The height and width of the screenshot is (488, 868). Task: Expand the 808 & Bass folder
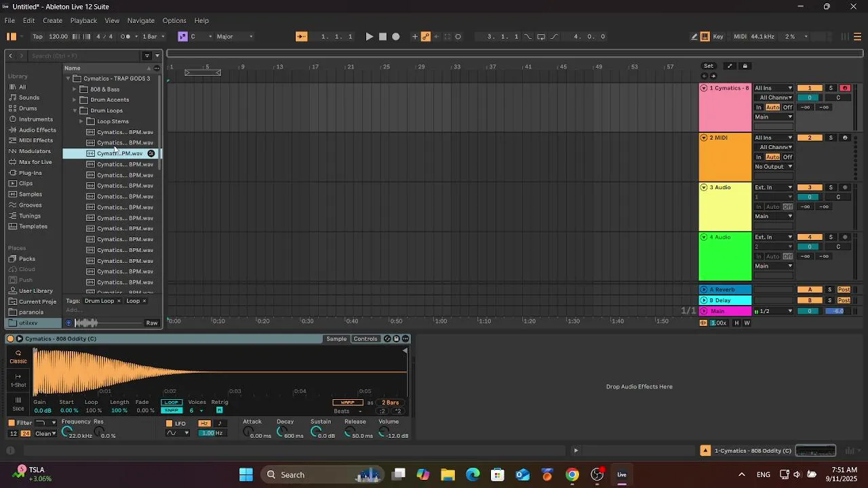pyautogui.click(x=75, y=89)
